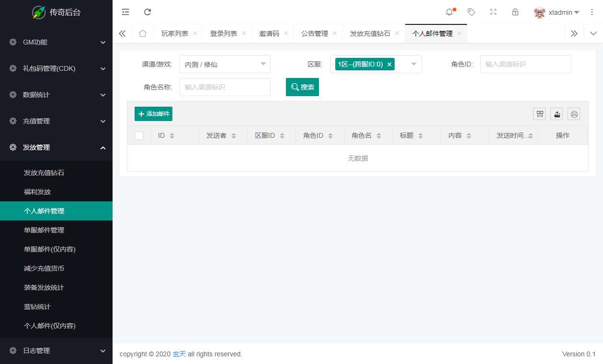Remove the 1区 server tag
Screen dimensions: 603x364
(389, 65)
